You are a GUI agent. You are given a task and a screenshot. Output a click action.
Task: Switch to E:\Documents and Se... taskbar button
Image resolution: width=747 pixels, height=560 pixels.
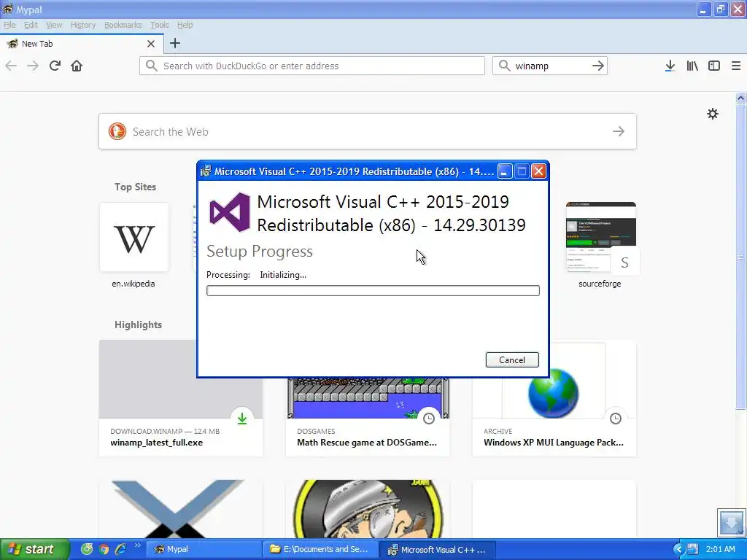tap(321, 549)
